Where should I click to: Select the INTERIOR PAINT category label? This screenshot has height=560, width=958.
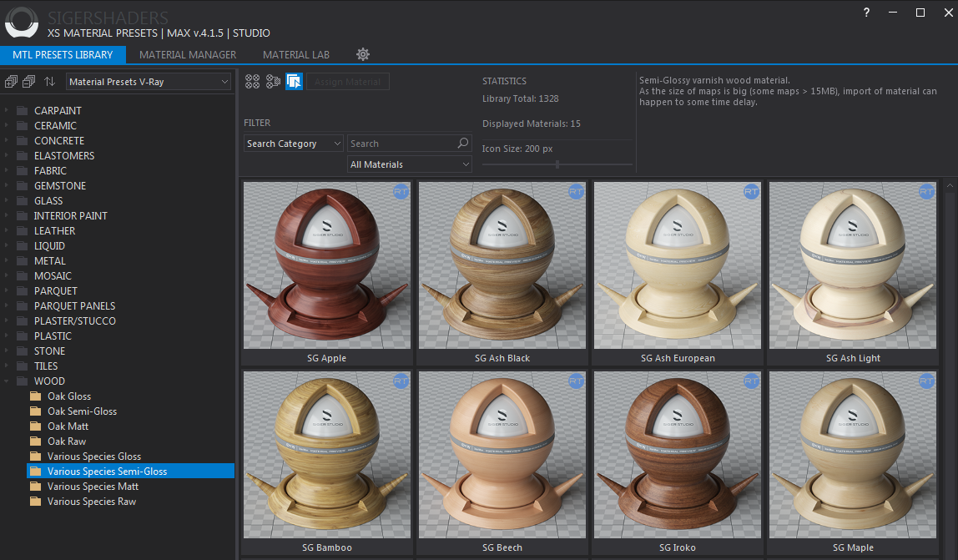point(71,216)
